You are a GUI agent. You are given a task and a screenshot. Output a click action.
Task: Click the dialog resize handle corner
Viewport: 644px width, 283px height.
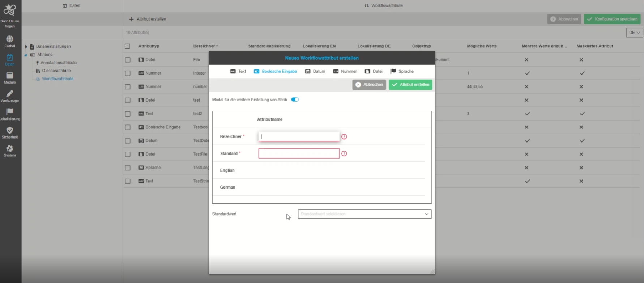pyautogui.click(x=432, y=271)
